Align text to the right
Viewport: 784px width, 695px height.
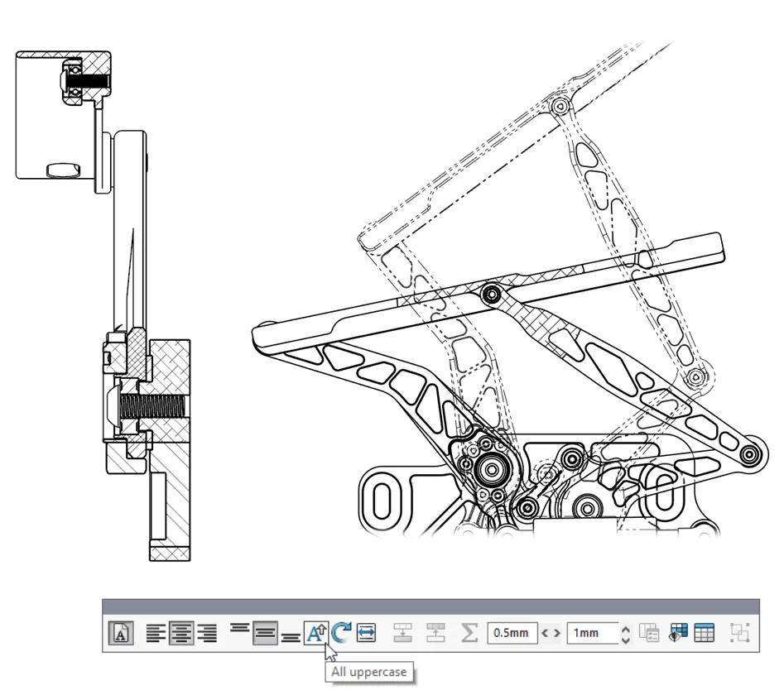pyautogui.click(x=207, y=634)
